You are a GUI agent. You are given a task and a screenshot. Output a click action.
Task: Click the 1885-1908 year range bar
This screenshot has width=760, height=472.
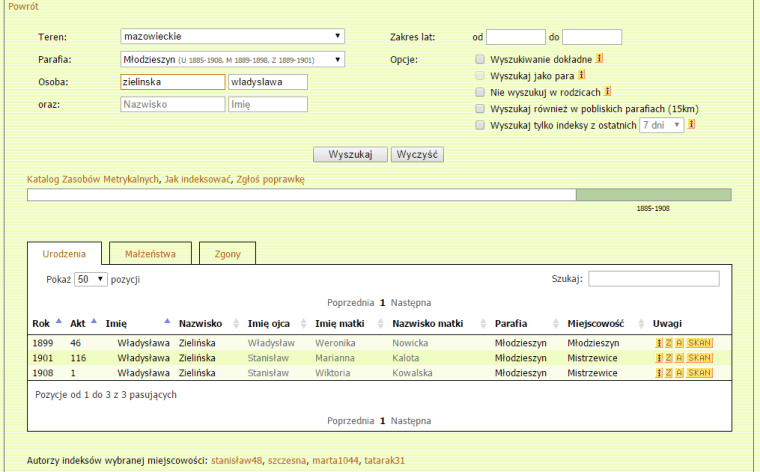coord(653,195)
